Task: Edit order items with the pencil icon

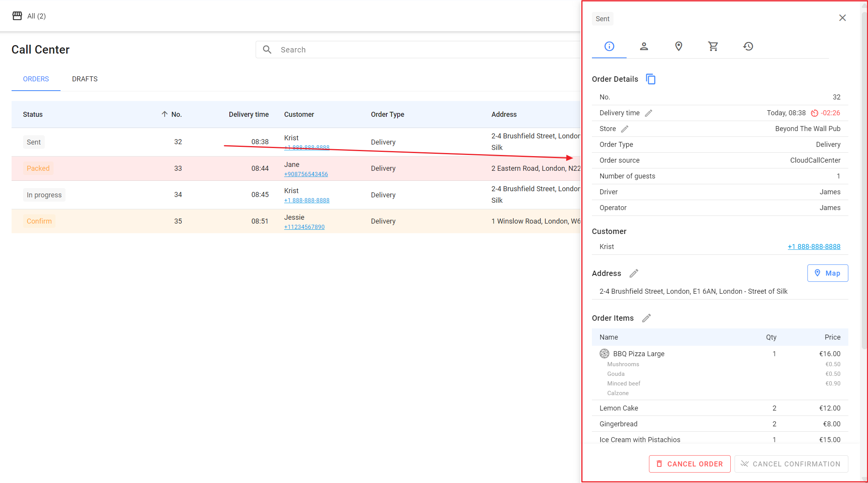Action: [x=646, y=318]
